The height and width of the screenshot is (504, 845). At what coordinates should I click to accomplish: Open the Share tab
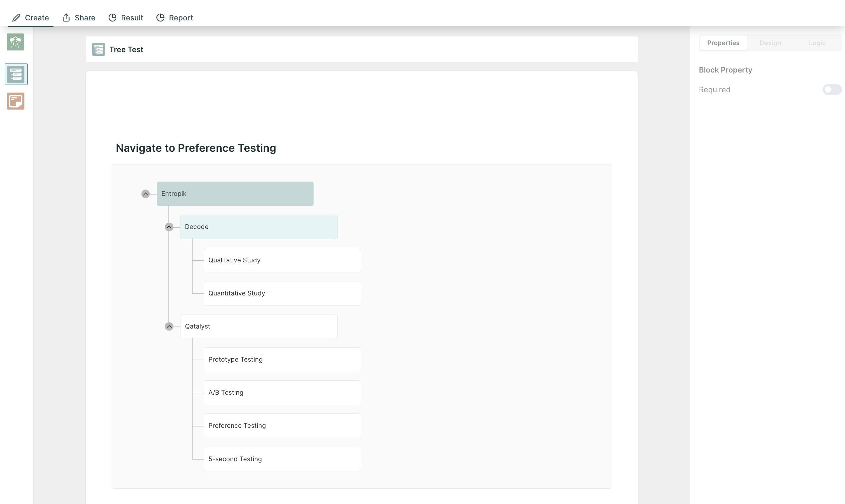pyautogui.click(x=79, y=18)
